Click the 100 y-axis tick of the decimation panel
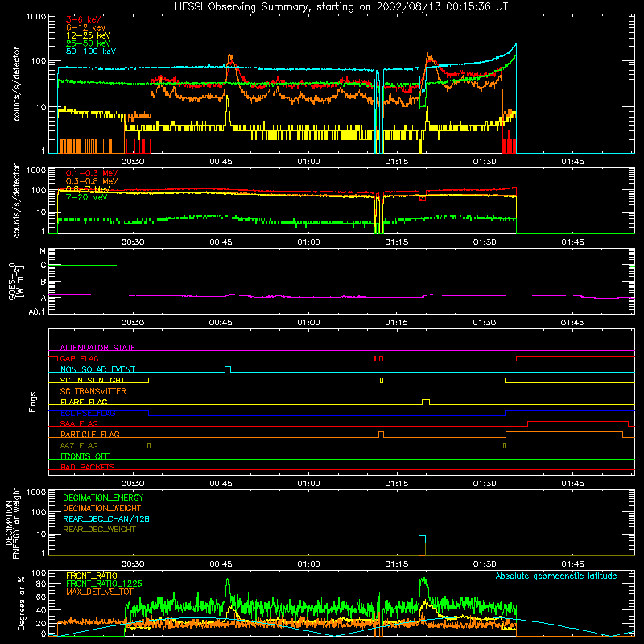 click(39, 512)
